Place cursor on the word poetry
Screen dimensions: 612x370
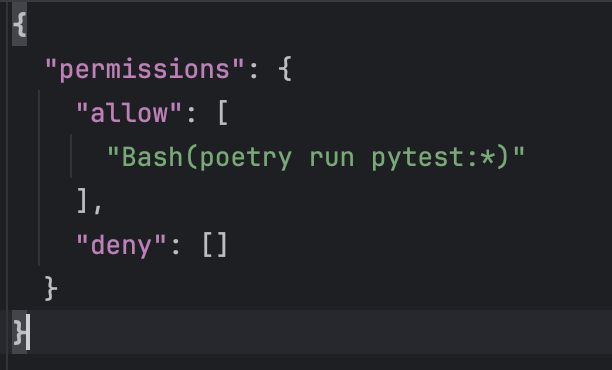click(x=246, y=158)
